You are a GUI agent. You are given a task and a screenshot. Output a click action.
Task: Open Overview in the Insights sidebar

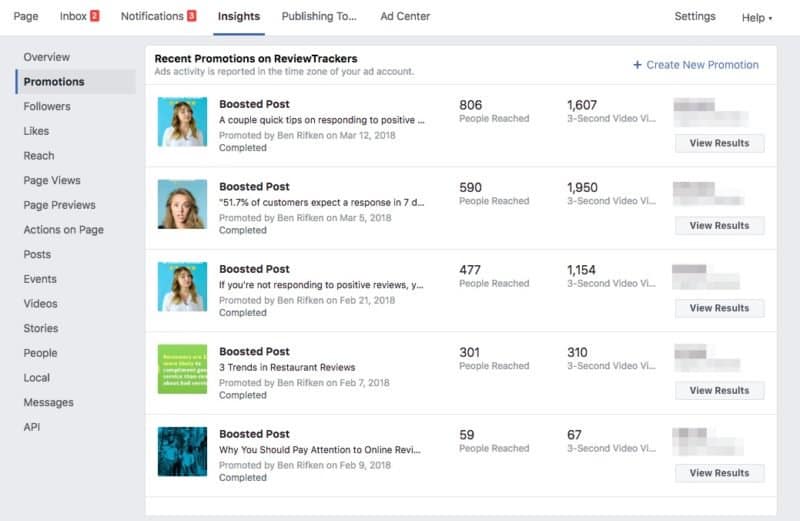tap(46, 57)
